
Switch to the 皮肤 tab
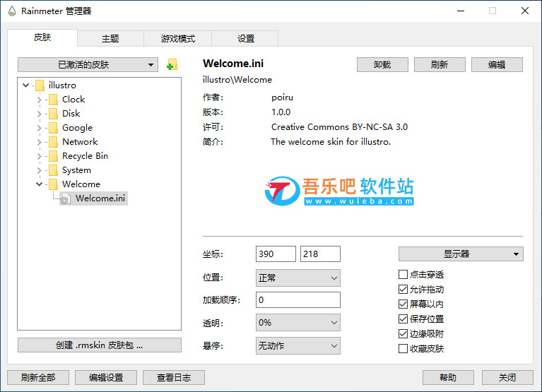[42, 37]
